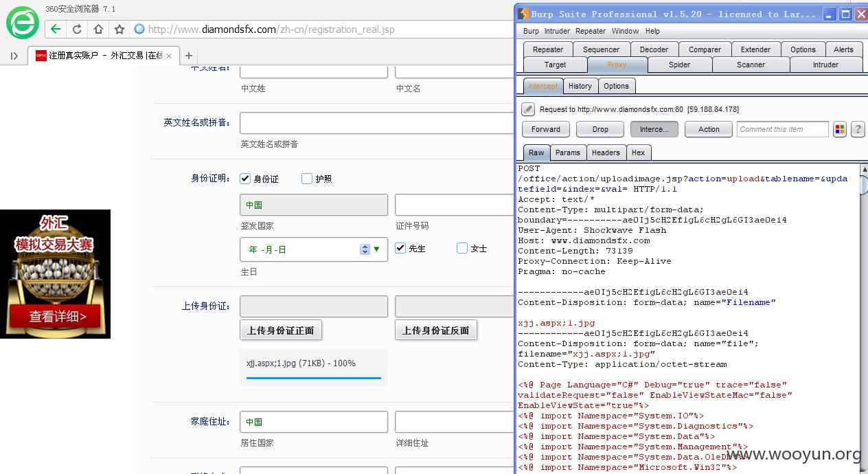Click the 证件号码 input field
Image resolution: width=868 pixels, height=474 pixels.
[454, 205]
